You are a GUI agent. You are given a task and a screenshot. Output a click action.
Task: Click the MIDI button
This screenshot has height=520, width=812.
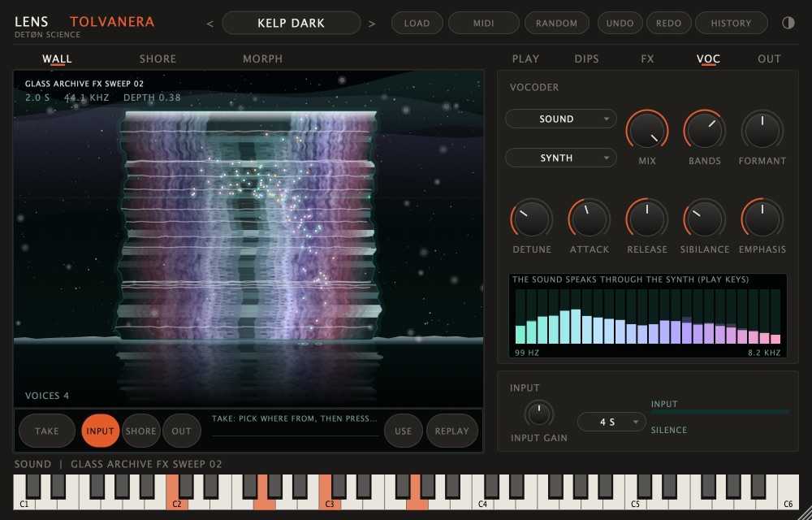[x=484, y=23]
